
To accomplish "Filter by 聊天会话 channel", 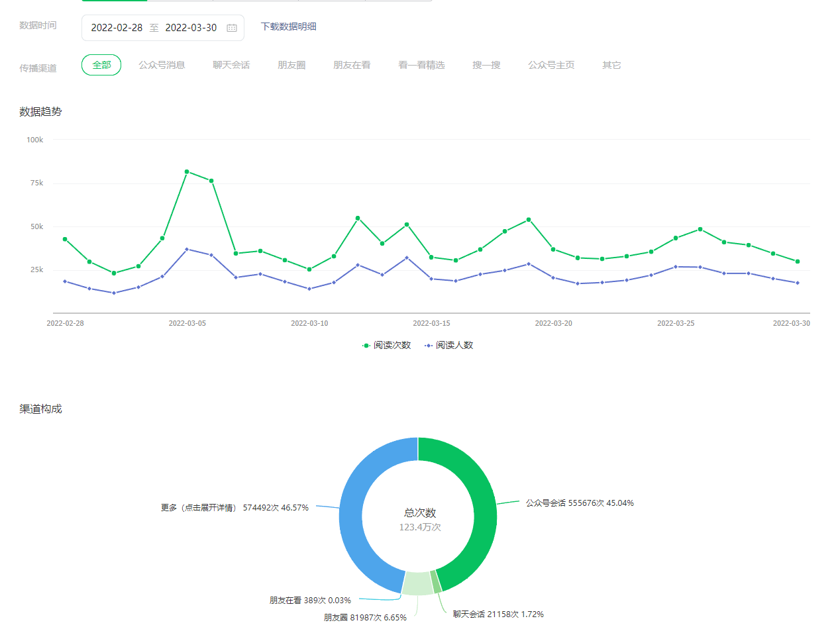I will tap(231, 65).
